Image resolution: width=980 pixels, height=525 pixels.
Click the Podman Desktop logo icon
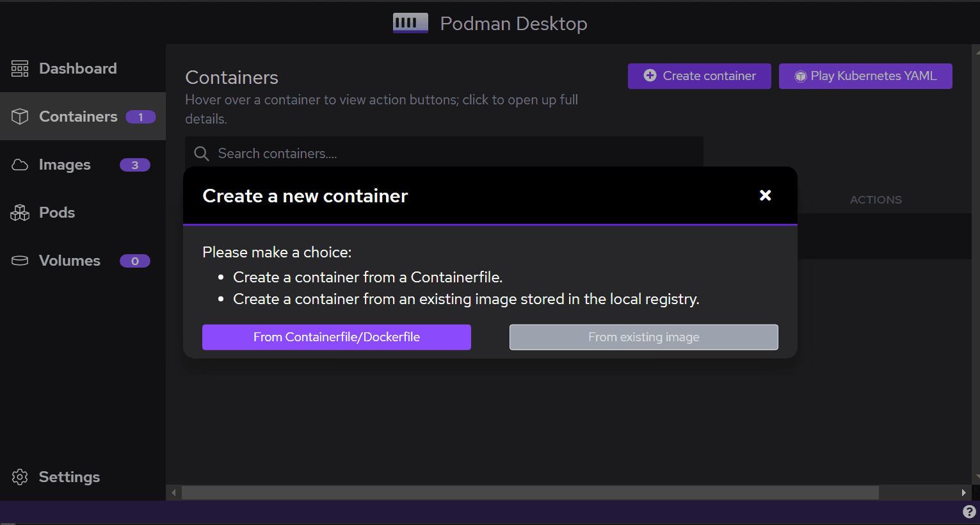click(410, 24)
